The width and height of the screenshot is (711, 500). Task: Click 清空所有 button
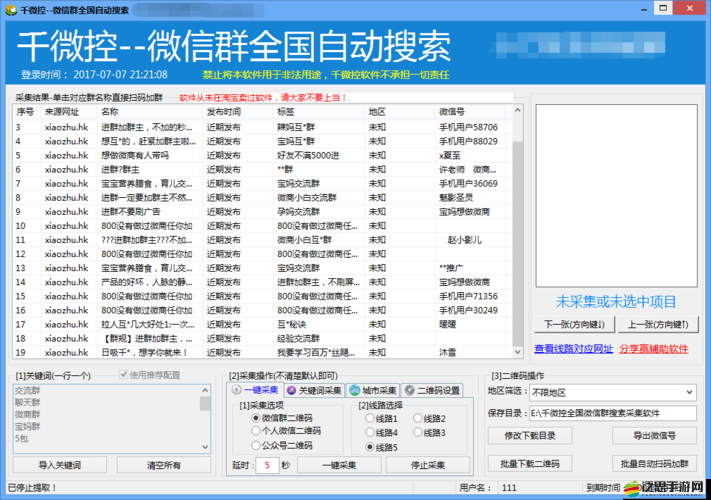coord(164,465)
